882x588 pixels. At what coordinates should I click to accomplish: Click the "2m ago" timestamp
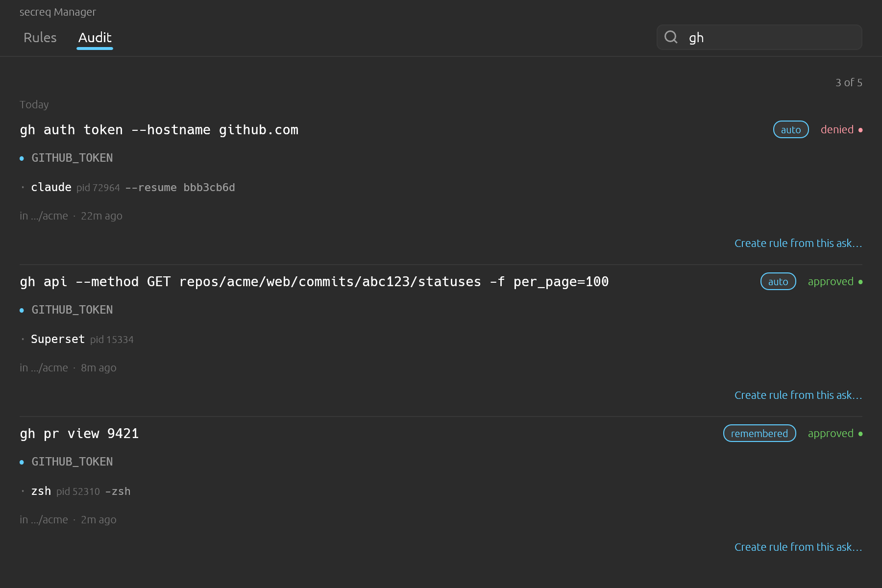98,520
